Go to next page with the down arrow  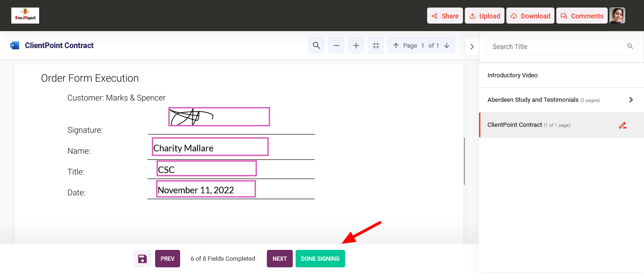[x=446, y=45]
